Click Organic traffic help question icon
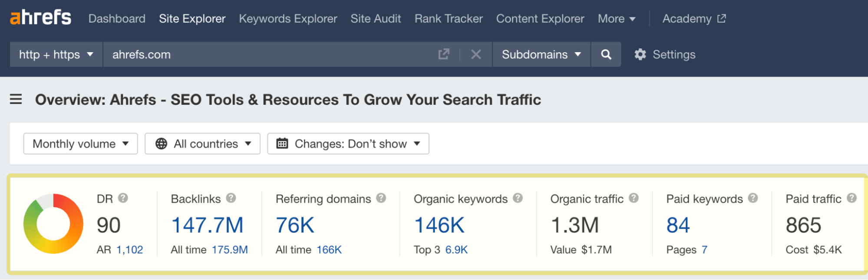Image resolution: width=868 pixels, height=280 pixels. point(634,198)
